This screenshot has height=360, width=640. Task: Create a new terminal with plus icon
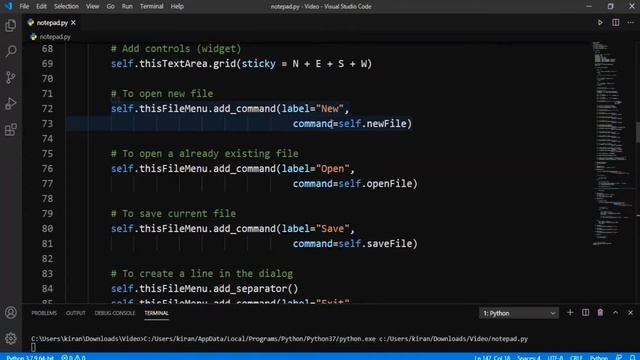pyautogui.click(x=570, y=313)
